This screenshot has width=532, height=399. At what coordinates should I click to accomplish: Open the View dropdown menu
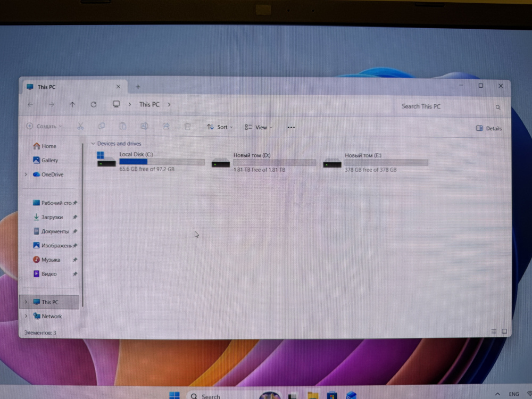click(x=259, y=127)
